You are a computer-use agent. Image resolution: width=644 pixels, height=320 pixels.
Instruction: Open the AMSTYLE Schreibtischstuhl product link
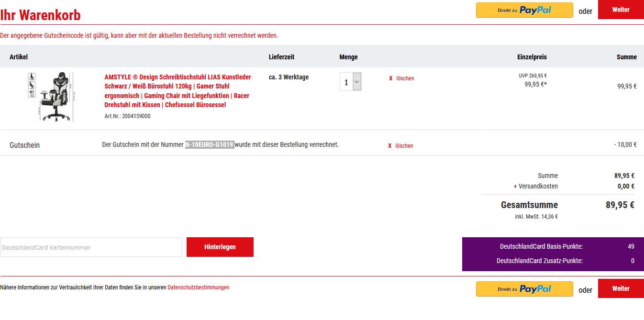click(x=178, y=91)
